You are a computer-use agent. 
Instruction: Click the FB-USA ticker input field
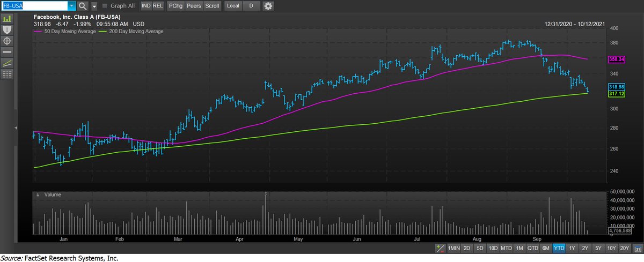(x=35, y=6)
